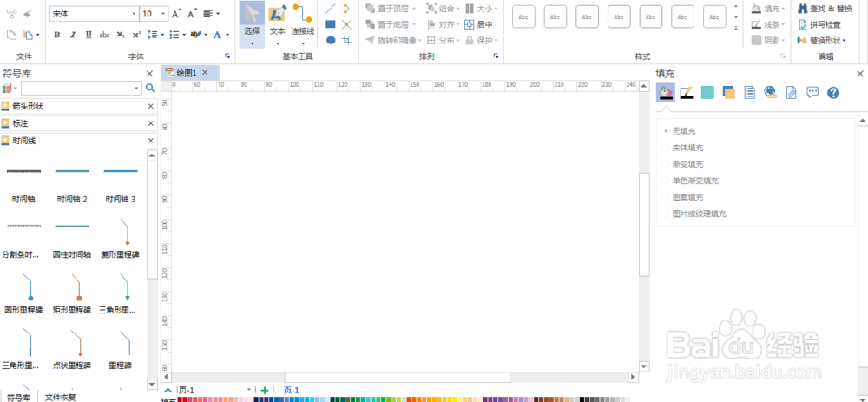Select the crop tool icon
868x402 pixels.
click(346, 41)
